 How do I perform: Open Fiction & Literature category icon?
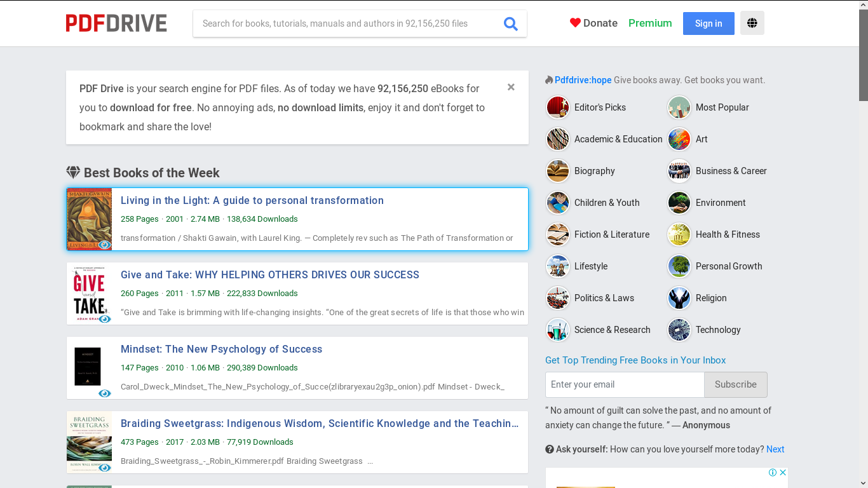pos(558,234)
